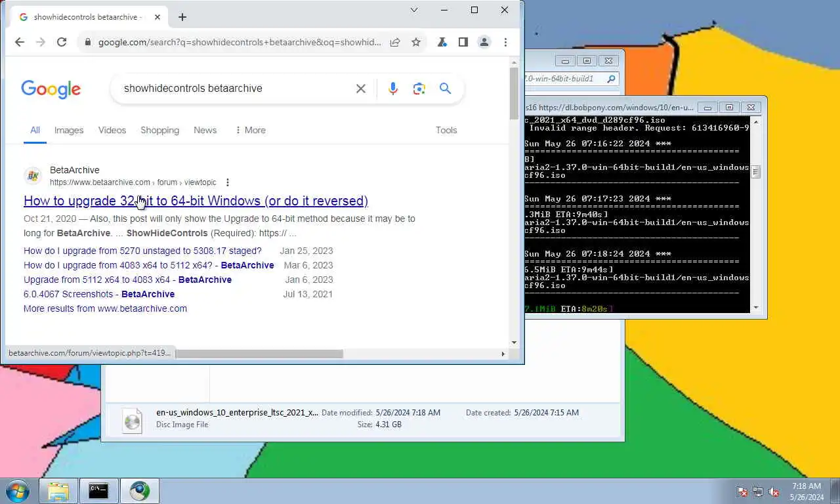The width and height of the screenshot is (840, 504).
Task: Click the ISO disc image file icon
Action: (133, 421)
